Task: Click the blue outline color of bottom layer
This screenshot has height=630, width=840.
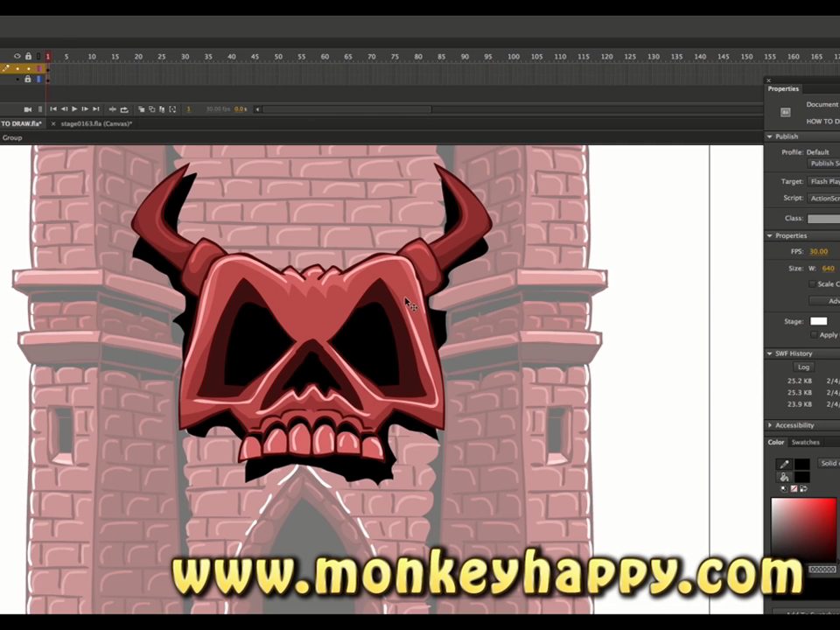Action: [x=39, y=80]
